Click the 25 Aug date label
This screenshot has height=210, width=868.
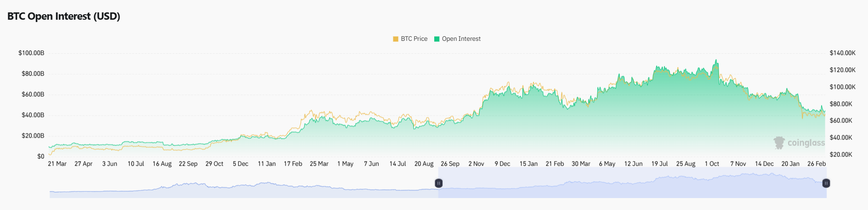click(686, 164)
